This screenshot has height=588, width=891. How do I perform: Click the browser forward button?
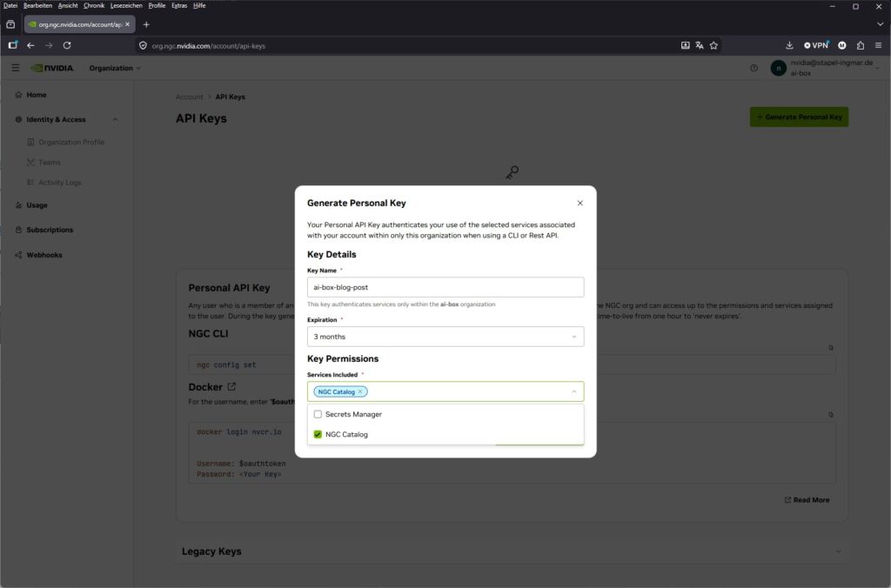coord(49,45)
